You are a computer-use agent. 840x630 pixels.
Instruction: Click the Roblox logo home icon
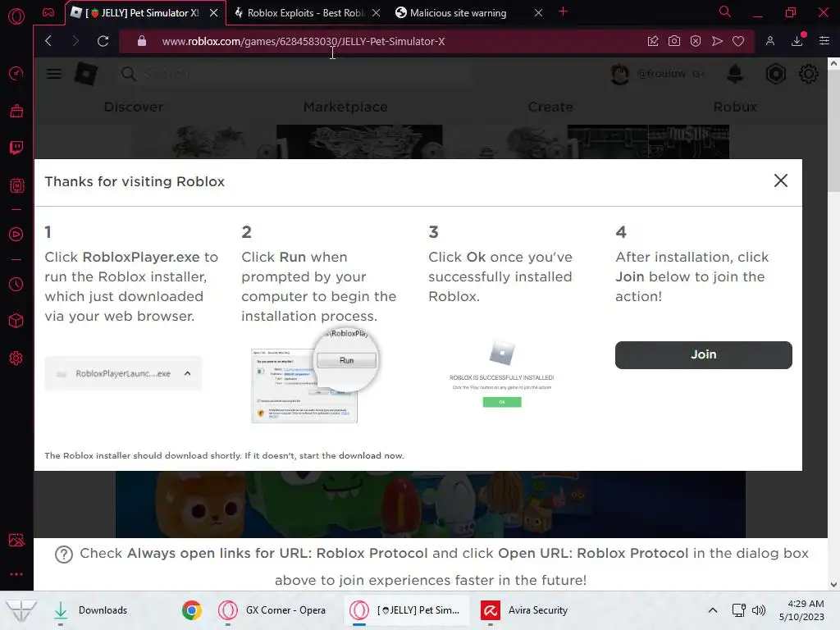click(x=85, y=74)
